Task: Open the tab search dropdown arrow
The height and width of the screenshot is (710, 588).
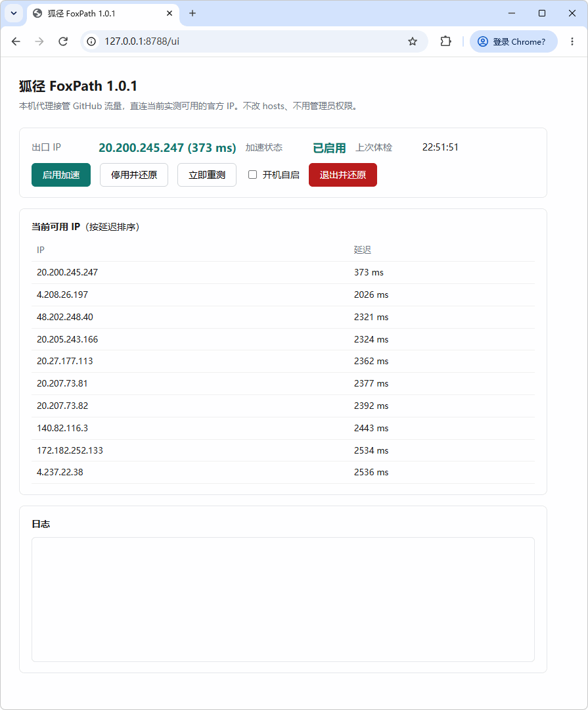Action: pyautogui.click(x=14, y=13)
